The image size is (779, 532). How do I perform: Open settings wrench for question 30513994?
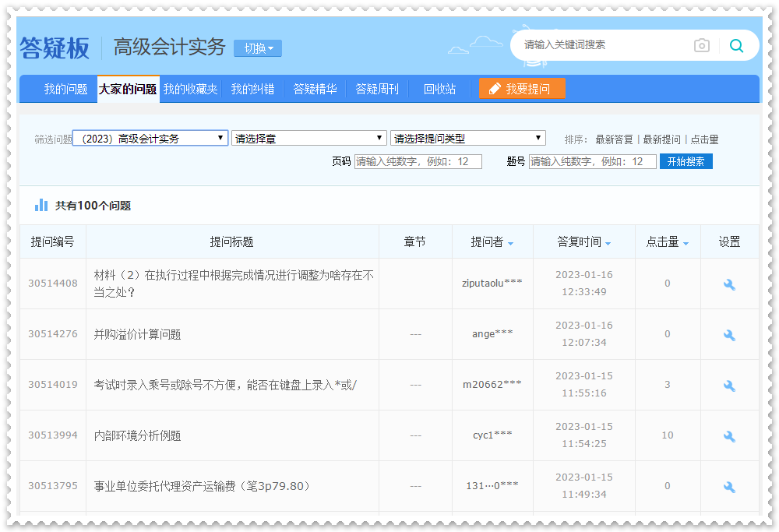pyautogui.click(x=729, y=435)
